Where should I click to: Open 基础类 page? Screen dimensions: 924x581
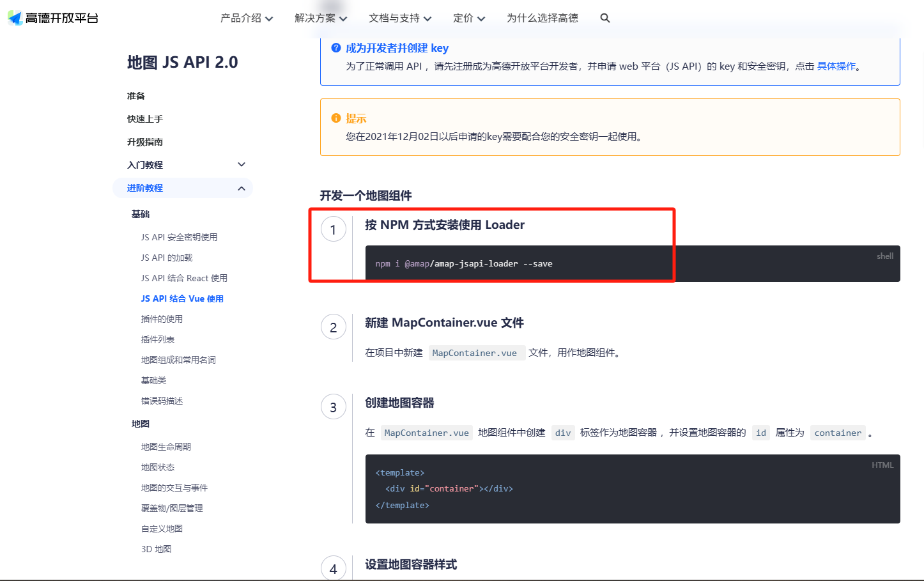click(153, 380)
